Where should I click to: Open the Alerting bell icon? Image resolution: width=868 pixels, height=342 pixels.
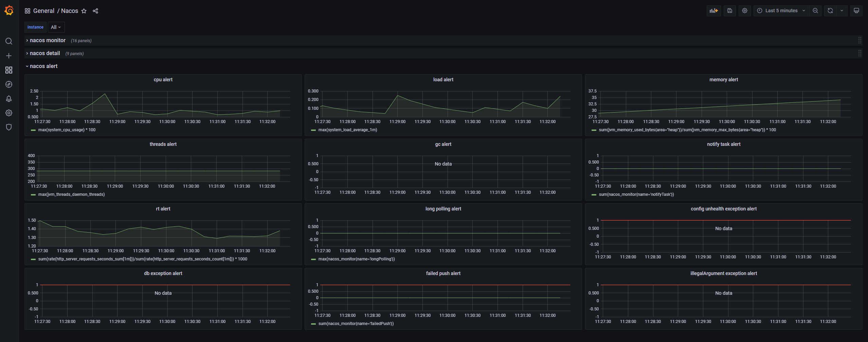pyautogui.click(x=9, y=99)
